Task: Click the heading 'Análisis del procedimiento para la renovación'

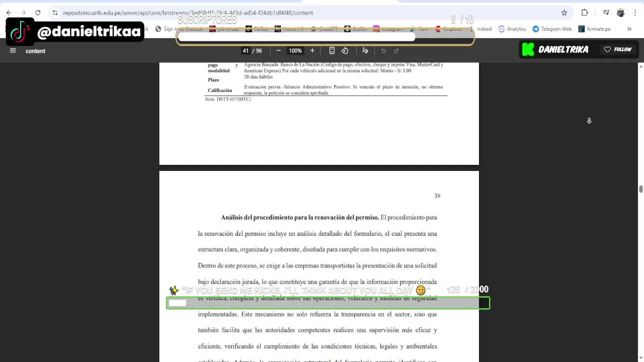Action: coord(300,217)
